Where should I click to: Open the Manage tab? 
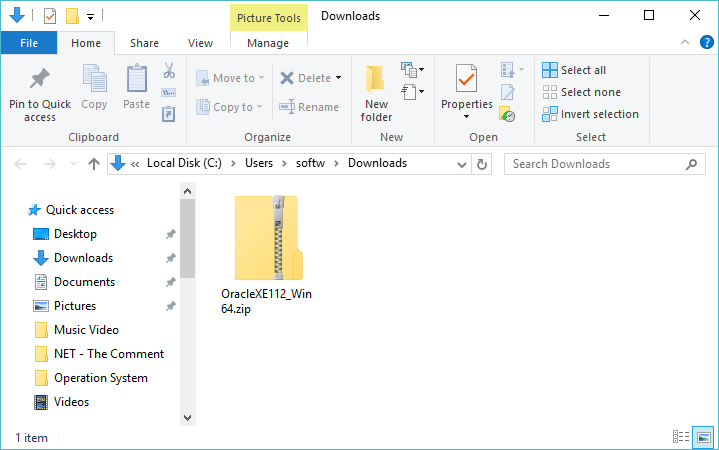(x=268, y=43)
